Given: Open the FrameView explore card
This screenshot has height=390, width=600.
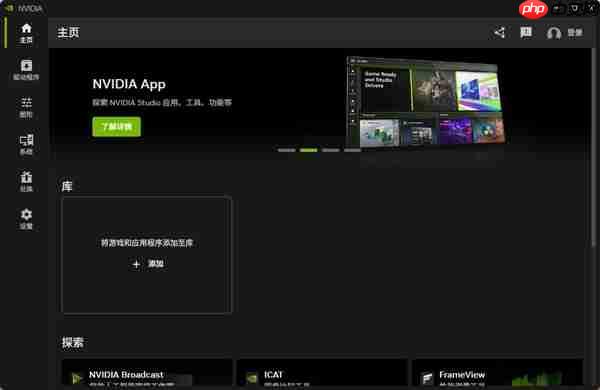Looking at the screenshot, I should (x=497, y=374).
